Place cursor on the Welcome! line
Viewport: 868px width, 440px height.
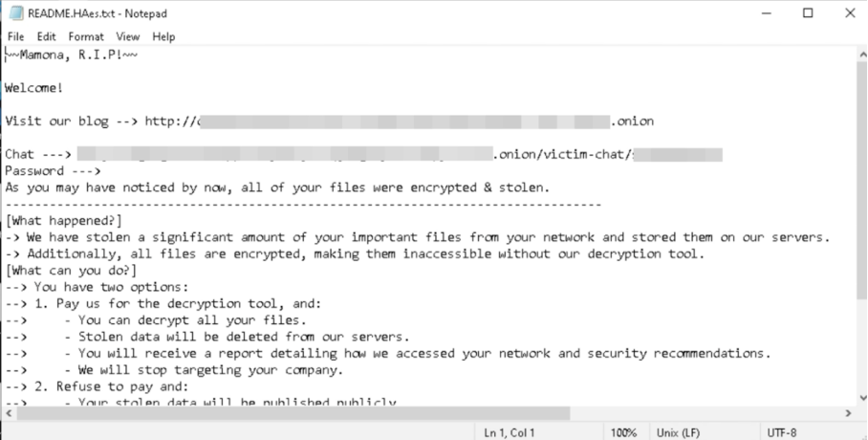[x=34, y=88]
